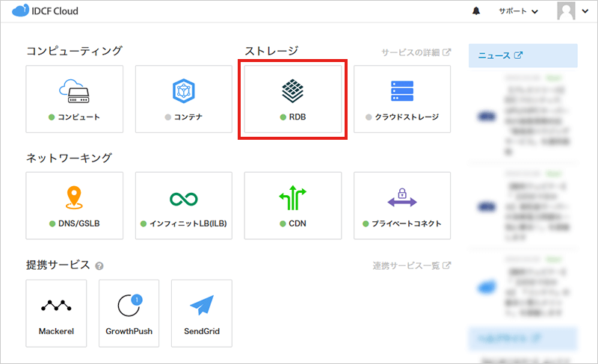Open the DNS/GSLB networking service
This screenshot has width=598, height=364.
(74, 206)
